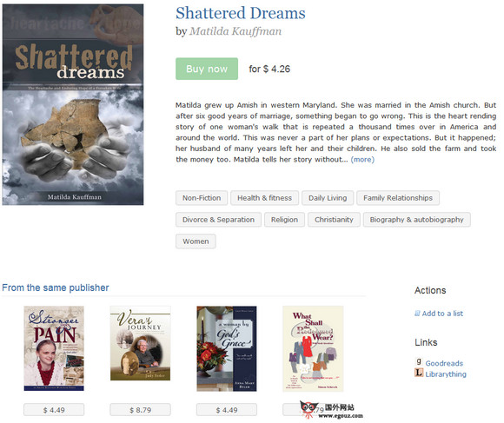
Task: Select the Non-Fiction category tag
Action: [x=202, y=198]
